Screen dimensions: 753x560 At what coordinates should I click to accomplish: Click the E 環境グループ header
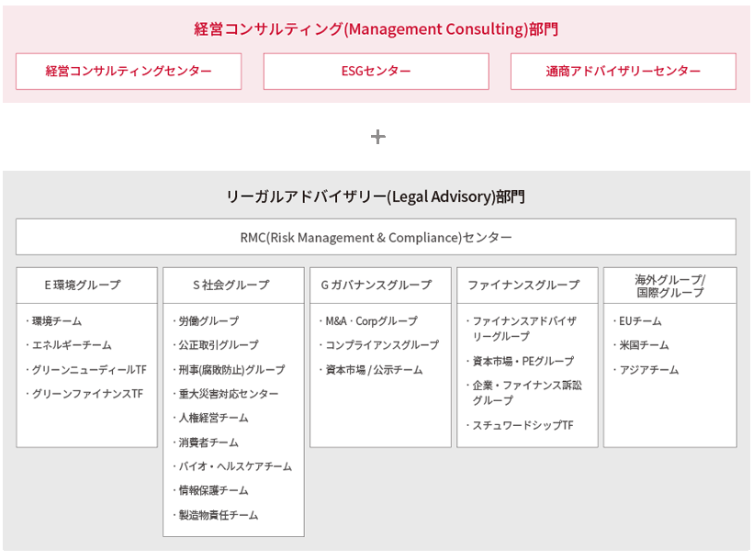(87, 286)
